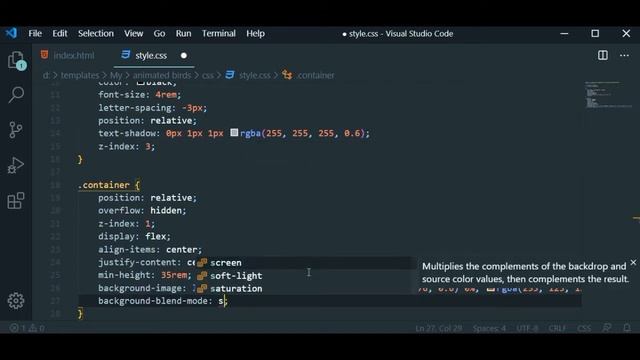Click the CSS file icon on style.css tab
This screenshot has height=360, width=640.
(x=126, y=55)
